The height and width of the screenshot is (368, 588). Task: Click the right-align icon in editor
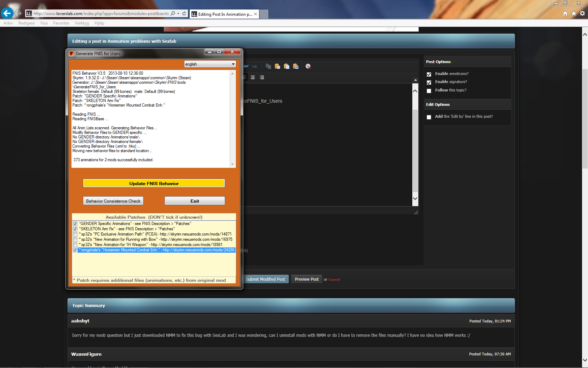tap(262, 77)
